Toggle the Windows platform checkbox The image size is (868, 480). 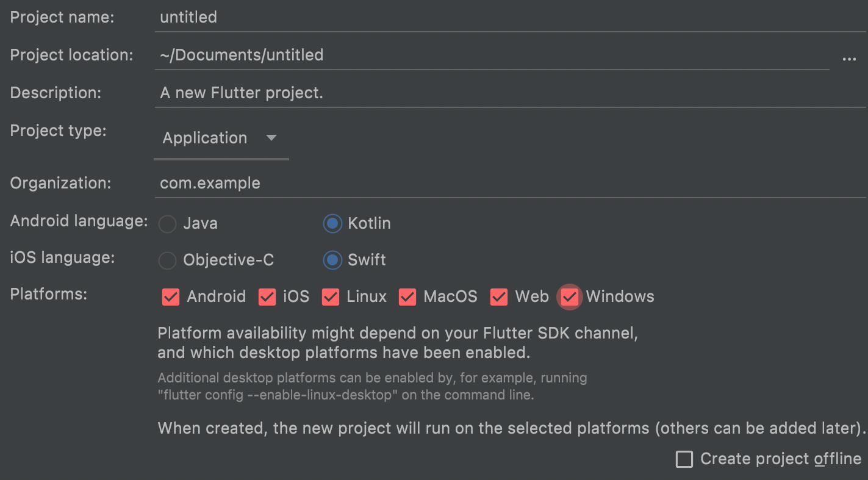click(570, 297)
